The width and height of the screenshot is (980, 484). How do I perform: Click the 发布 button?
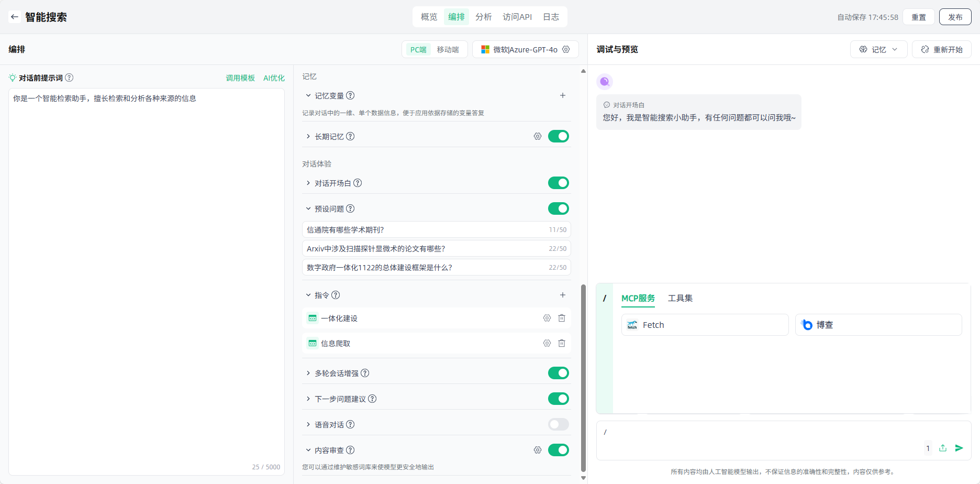pos(955,17)
